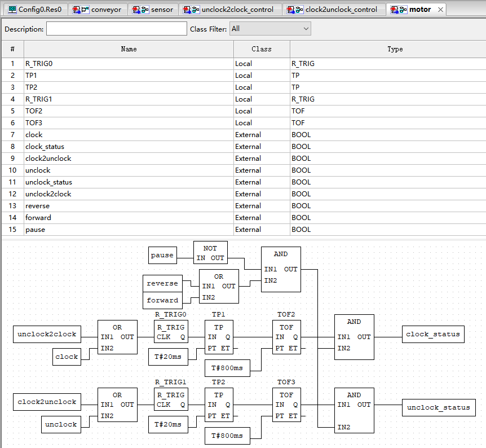This screenshot has height=448, width=486.
Task: Select the clock_status output block
Action: 433,334
